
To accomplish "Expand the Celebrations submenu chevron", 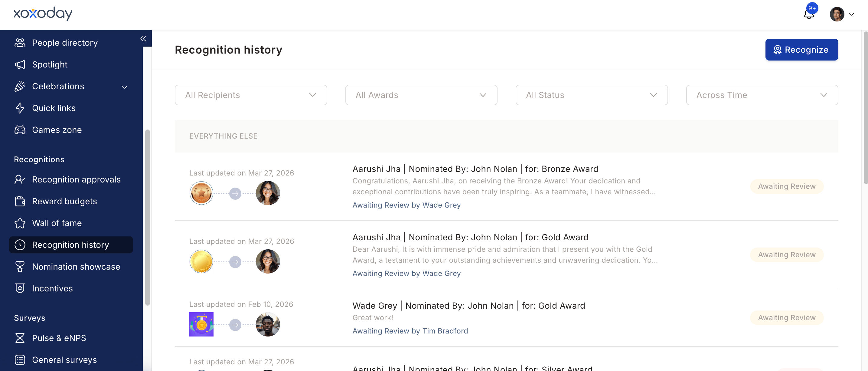I will 125,87.
